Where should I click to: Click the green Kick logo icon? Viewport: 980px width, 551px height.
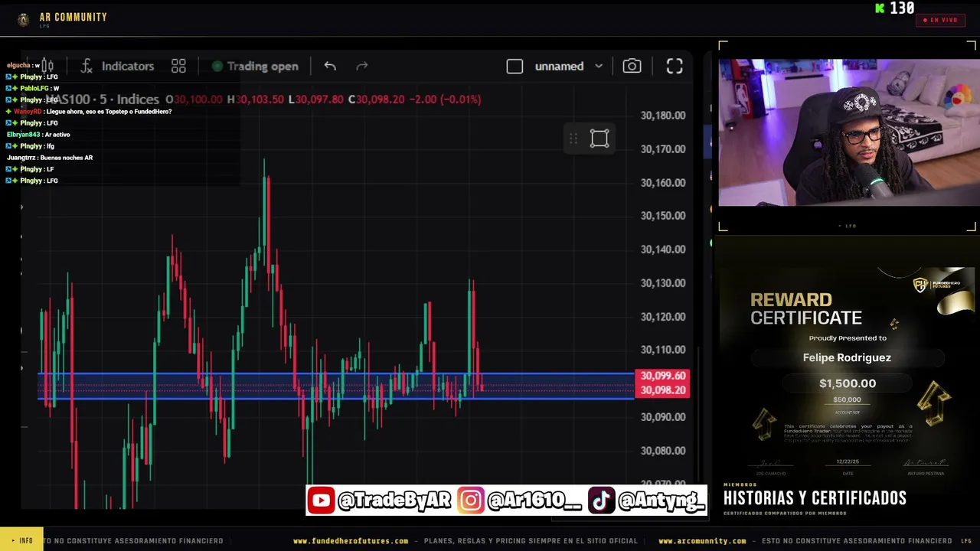point(880,8)
